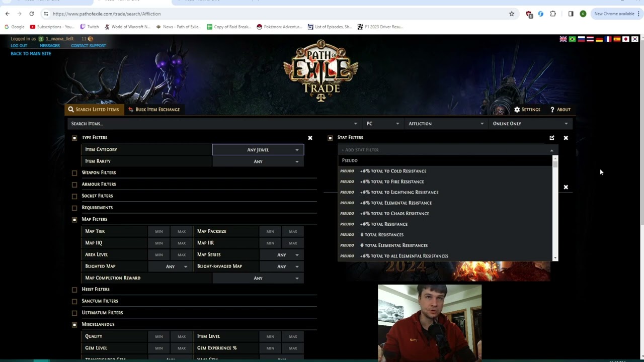Select the Thai flag language icon
The height and width of the screenshot is (362, 644).
click(590, 39)
